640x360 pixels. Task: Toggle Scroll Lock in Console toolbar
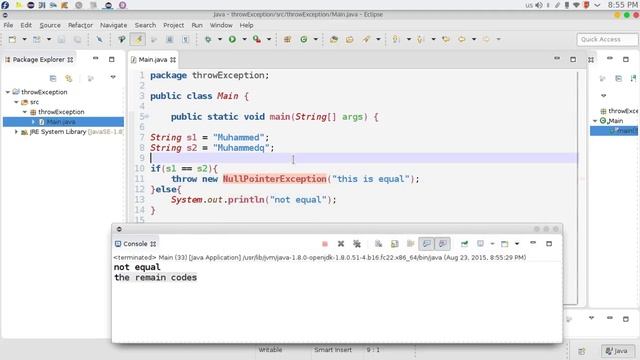(395, 244)
